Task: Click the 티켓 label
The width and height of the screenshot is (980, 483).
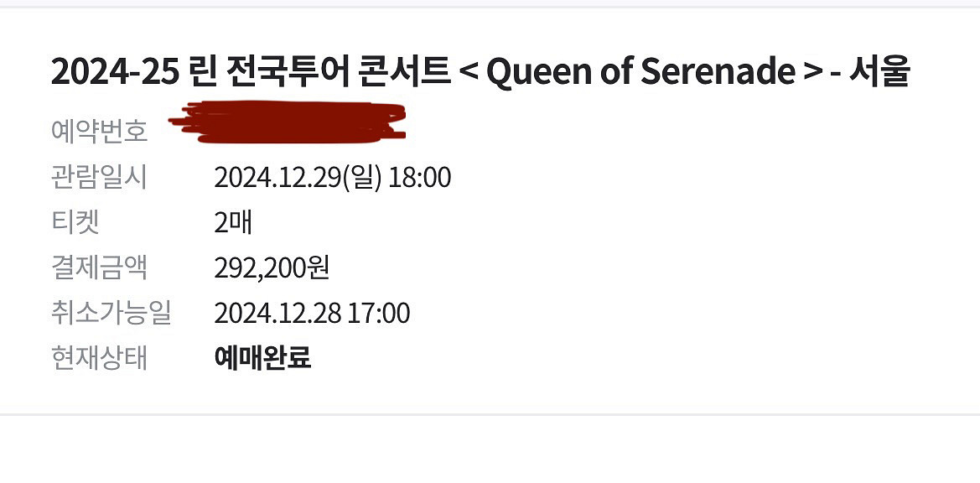Action: pos(75,222)
